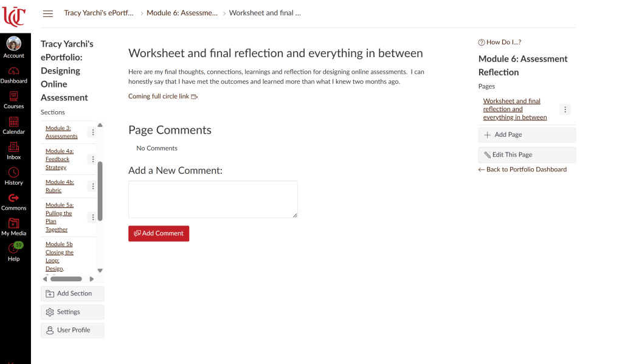Open the Dashboard from global navigation
Screen dimensions: 622x364
tap(13, 75)
